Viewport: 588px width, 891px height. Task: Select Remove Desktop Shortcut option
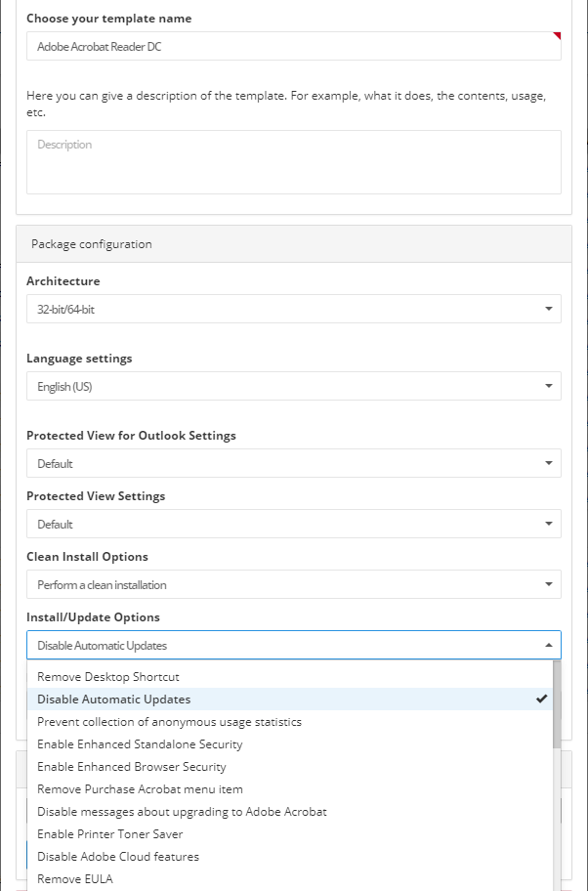pos(290,677)
